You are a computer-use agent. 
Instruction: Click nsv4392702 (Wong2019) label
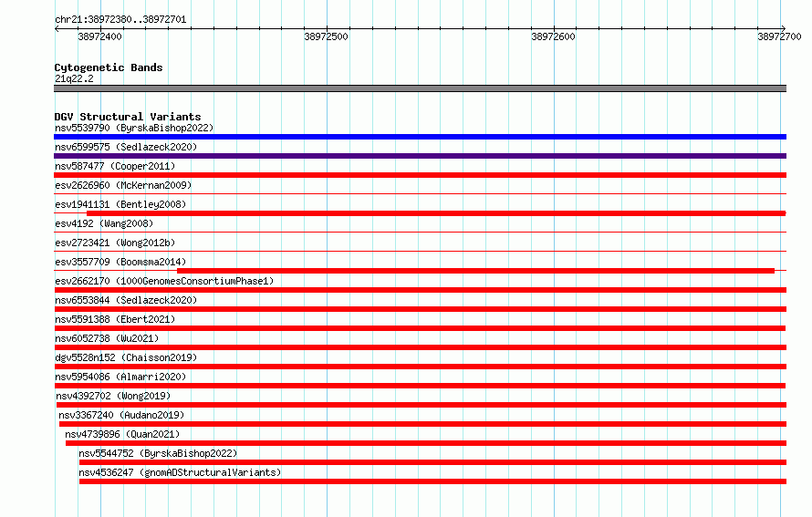point(113,396)
